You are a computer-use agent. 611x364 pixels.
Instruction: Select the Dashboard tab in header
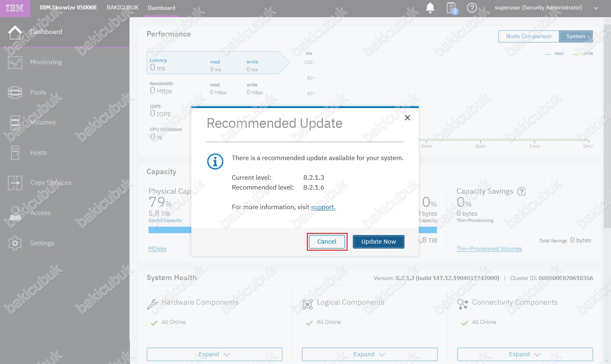161,8
